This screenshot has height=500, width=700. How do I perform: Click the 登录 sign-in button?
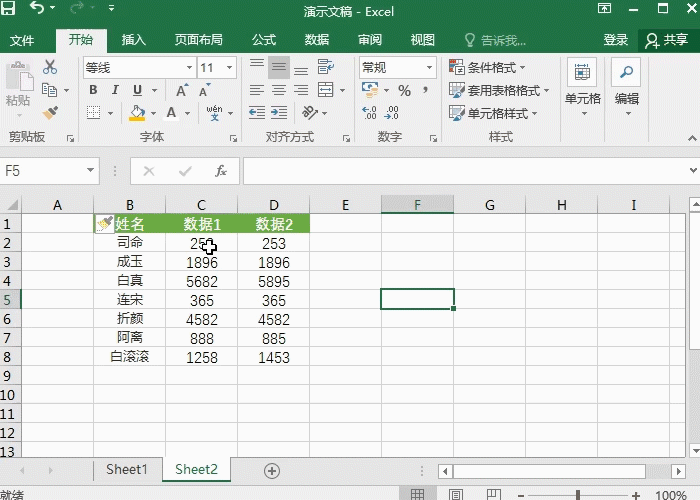pos(616,40)
